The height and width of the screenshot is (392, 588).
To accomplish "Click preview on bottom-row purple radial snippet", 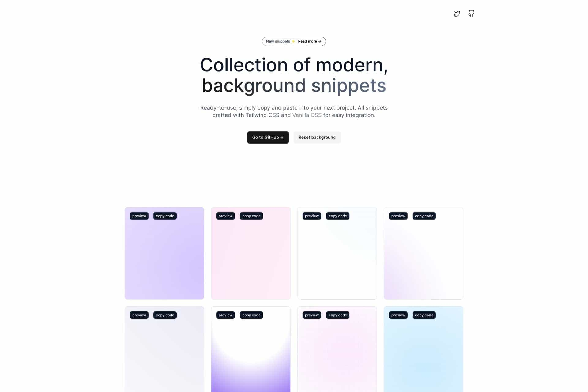I will 226,315.
